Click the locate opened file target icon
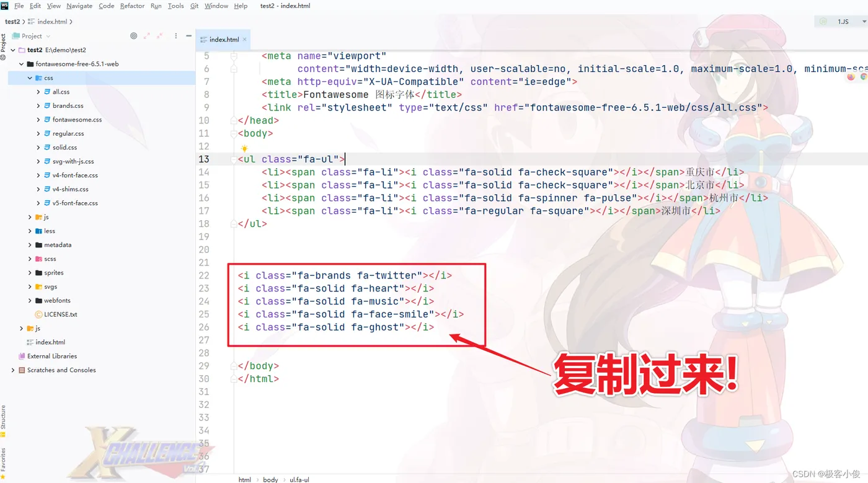The height and width of the screenshot is (483, 868). click(x=133, y=36)
